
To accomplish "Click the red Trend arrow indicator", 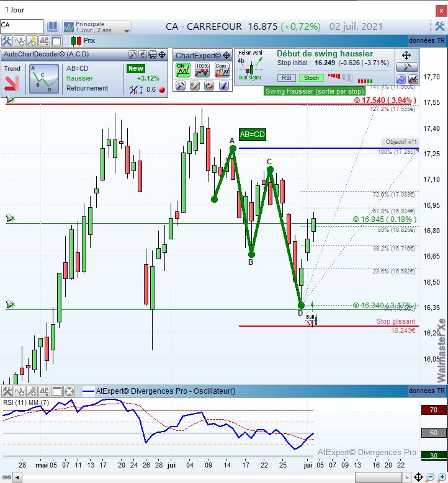I will 12,83.
